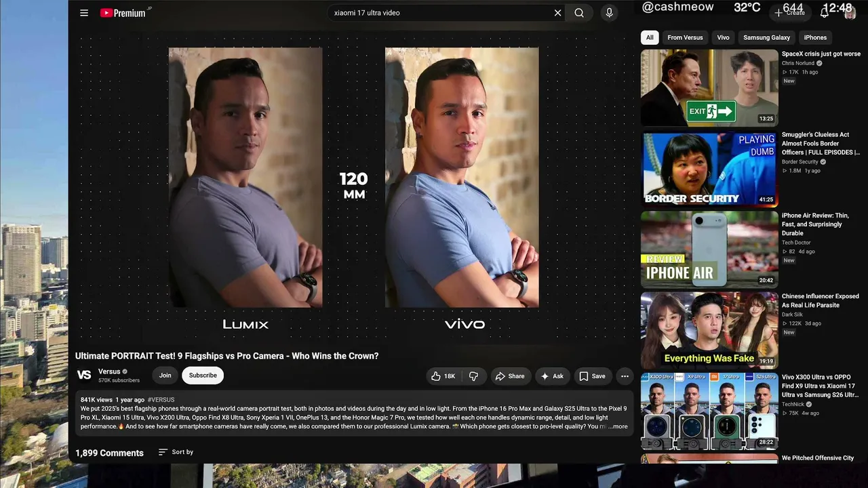Click title Smuggler's Clueless Act Almost Fools
This screenshot has height=488, width=868.
(x=821, y=144)
